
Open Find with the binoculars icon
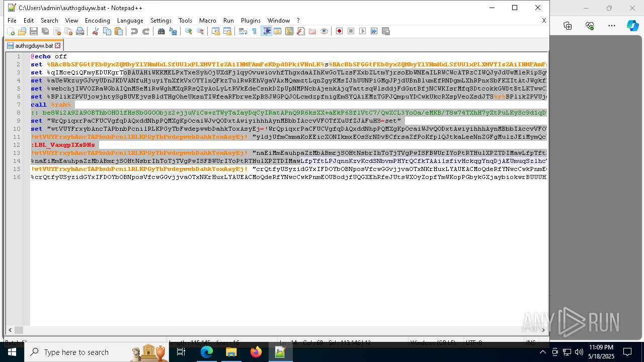tap(161, 31)
